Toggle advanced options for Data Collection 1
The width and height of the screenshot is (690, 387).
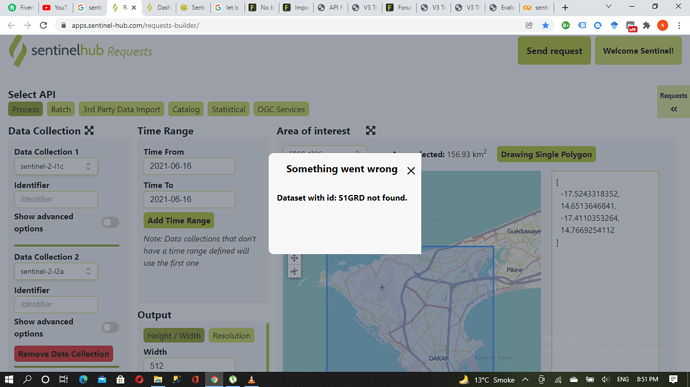[x=110, y=222]
